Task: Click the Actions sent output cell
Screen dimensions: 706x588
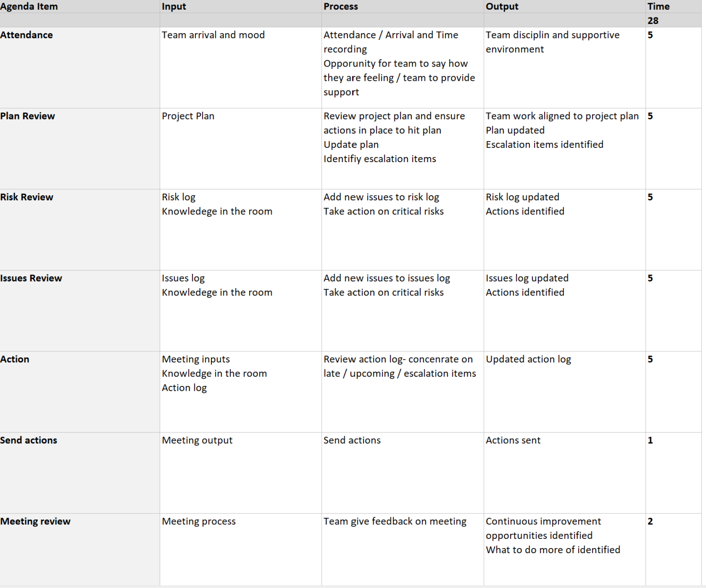Action: (513, 441)
